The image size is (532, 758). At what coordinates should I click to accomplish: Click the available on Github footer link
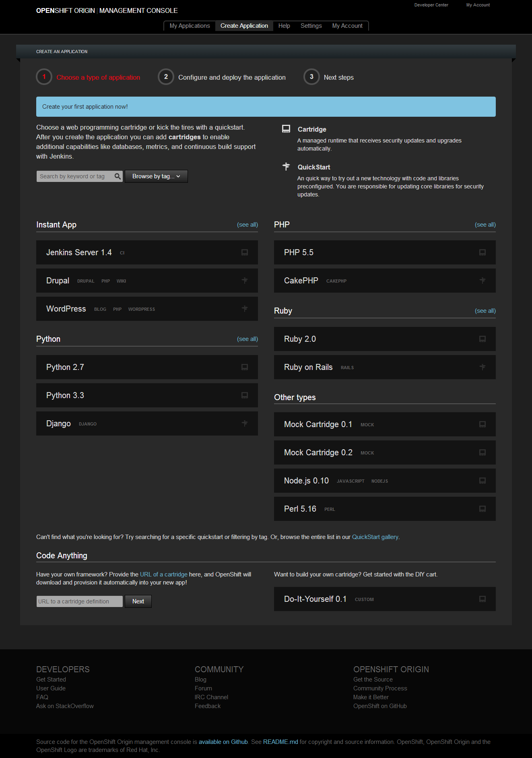[x=223, y=742]
